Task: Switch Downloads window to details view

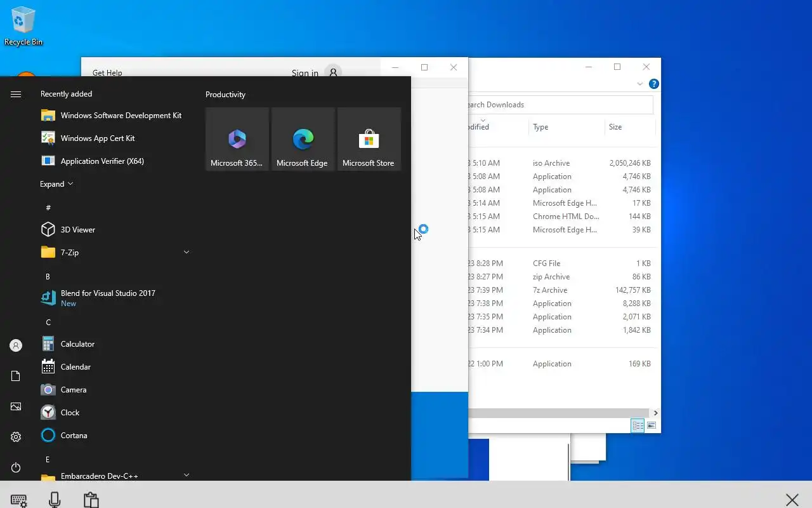Action: (638, 425)
